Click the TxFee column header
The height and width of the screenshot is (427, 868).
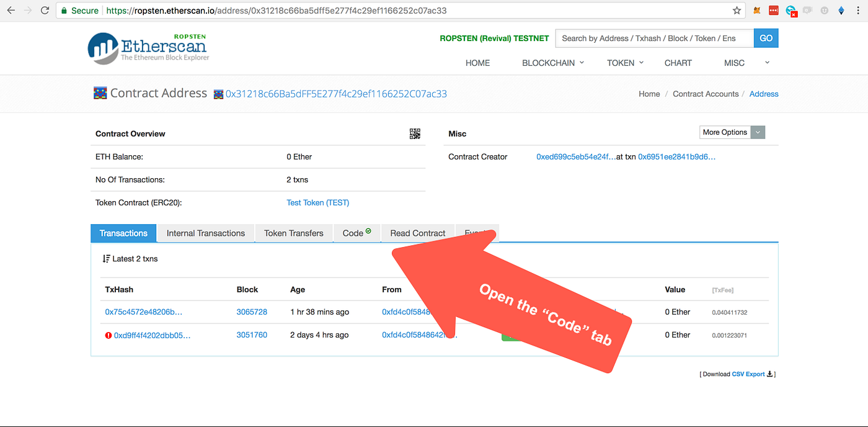[x=723, y=290]
